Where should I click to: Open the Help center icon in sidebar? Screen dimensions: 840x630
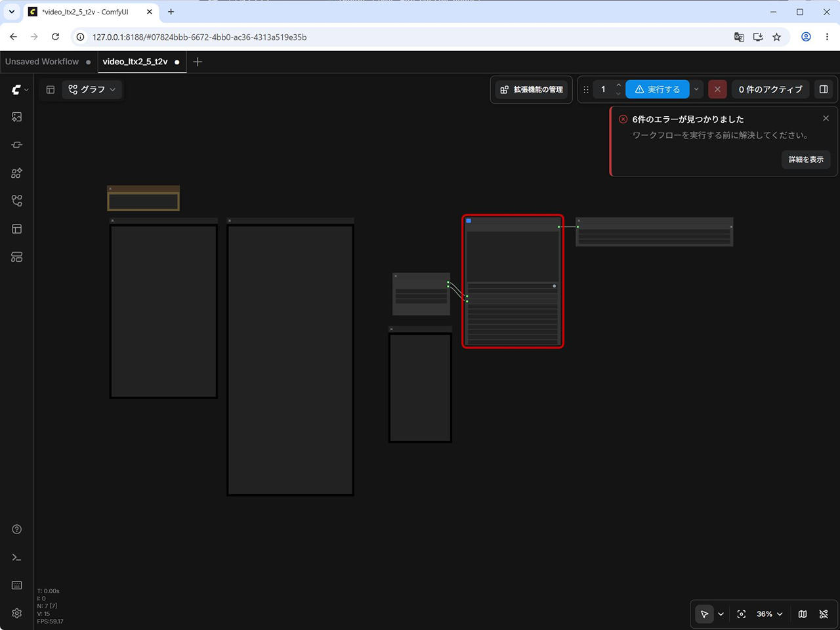pyautogui.click(x=17, y=530)
